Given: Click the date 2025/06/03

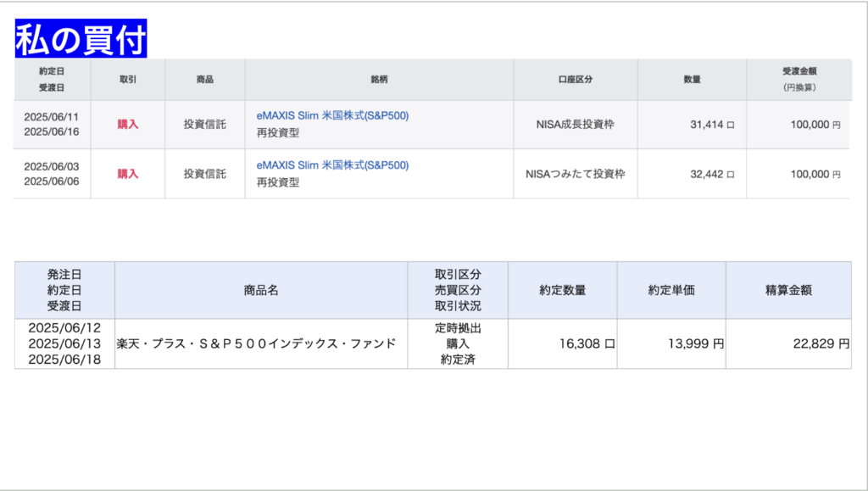Looking at the screenshot, I should pos(52,166).
